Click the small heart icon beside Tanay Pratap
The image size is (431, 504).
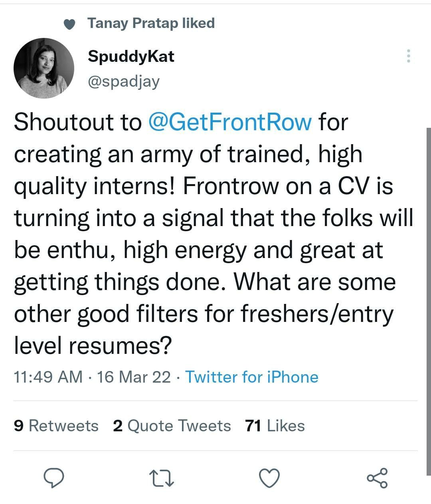(70, 25)
